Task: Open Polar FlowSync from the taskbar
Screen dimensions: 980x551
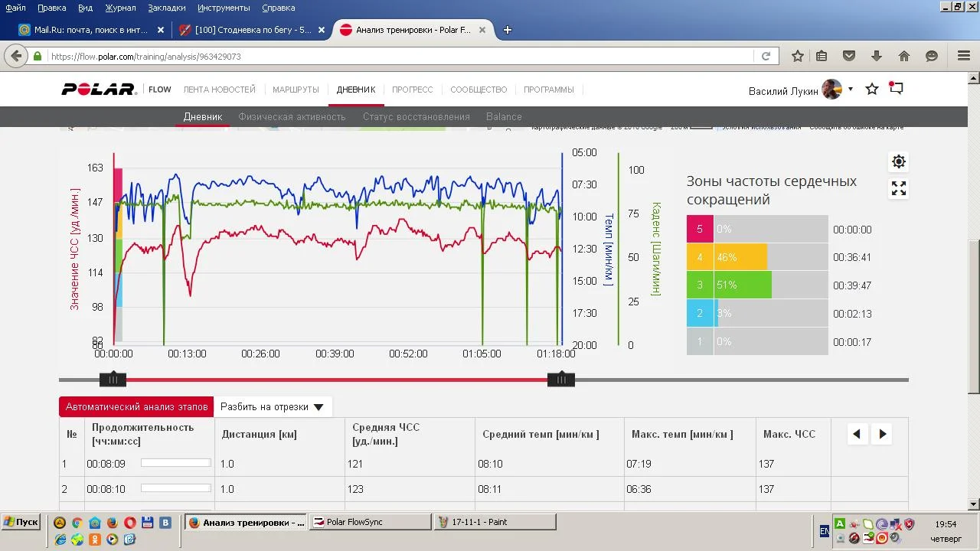Action: point(371,522)
